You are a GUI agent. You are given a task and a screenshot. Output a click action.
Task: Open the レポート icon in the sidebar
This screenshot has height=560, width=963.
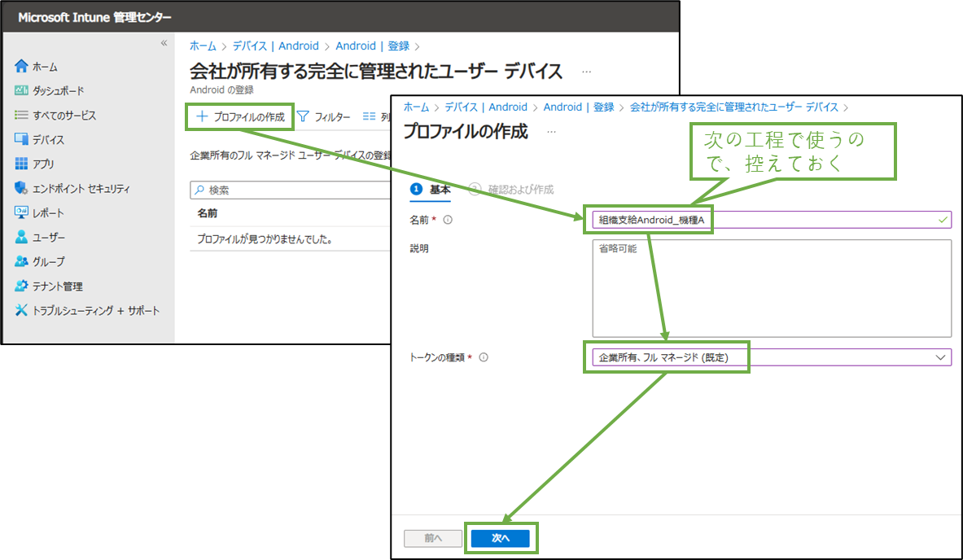click(x=21, y=212)
